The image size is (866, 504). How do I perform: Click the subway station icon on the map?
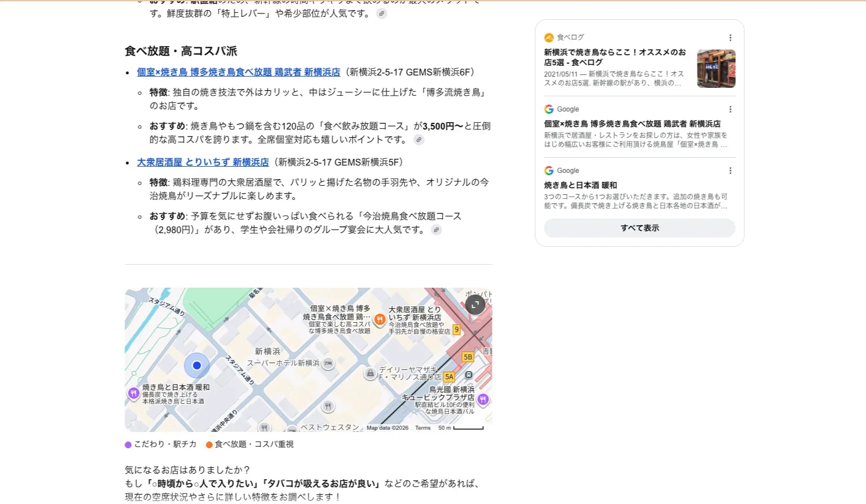[468, 375]
